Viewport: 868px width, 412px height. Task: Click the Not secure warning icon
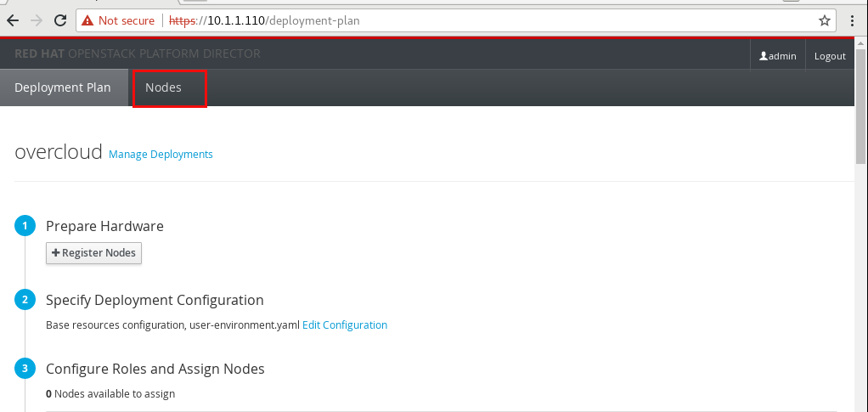[87, 21]
